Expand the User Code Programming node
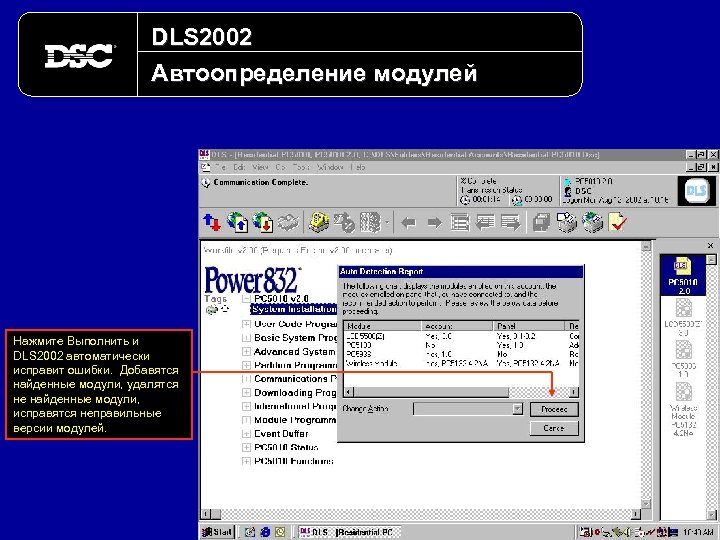Viewport: 720px width, 540px height. pyautogui.click(x=246, y=324)
